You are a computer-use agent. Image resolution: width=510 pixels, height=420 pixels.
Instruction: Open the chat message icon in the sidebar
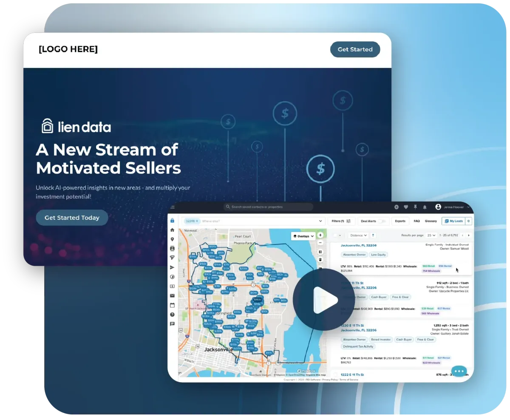coord(172,324)
